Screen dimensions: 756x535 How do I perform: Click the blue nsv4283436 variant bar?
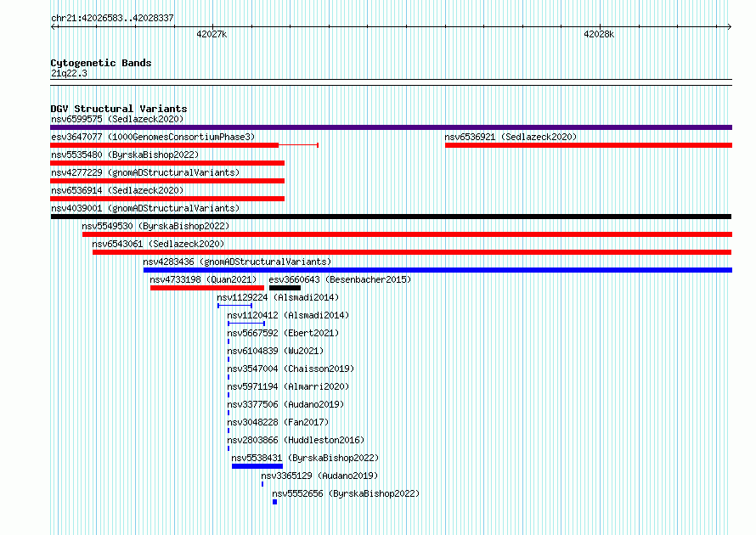(x=437, y=270)
